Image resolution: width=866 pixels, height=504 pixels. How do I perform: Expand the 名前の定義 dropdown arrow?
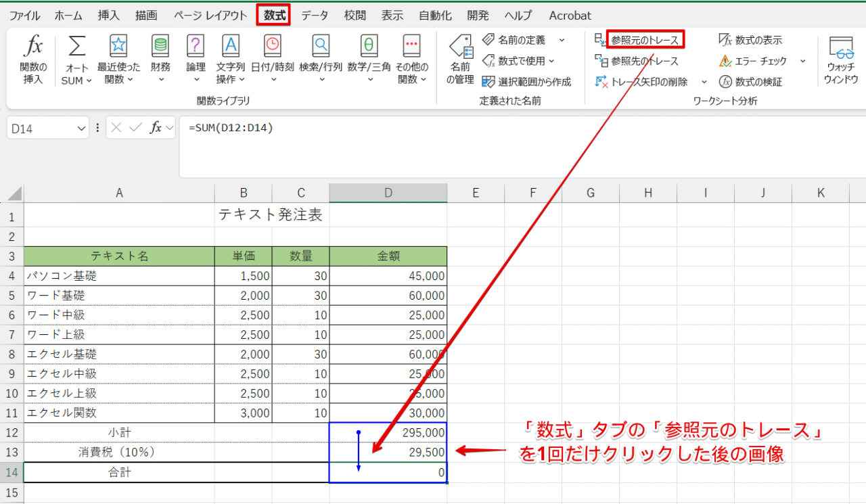pyautogui.click(x=560, y=40)
